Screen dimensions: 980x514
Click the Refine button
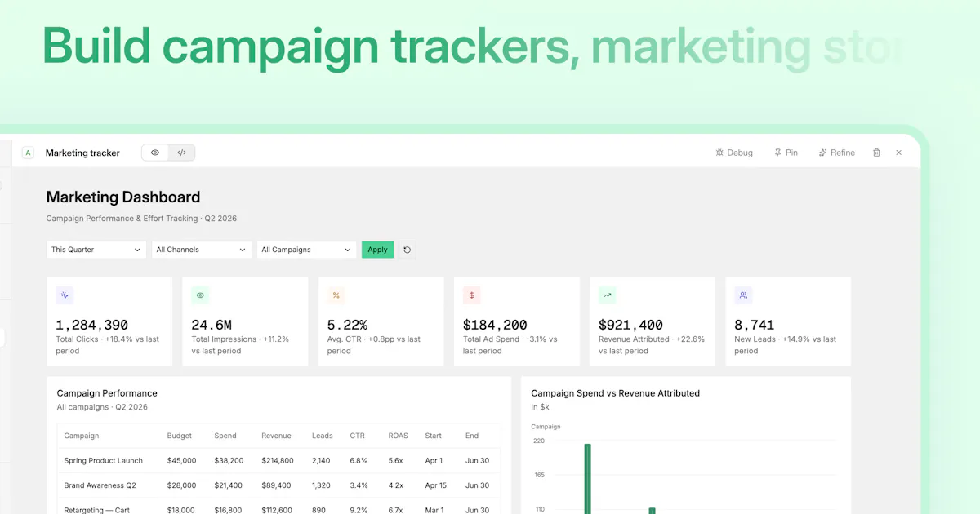pyautogui.click(x=837, y=153)
